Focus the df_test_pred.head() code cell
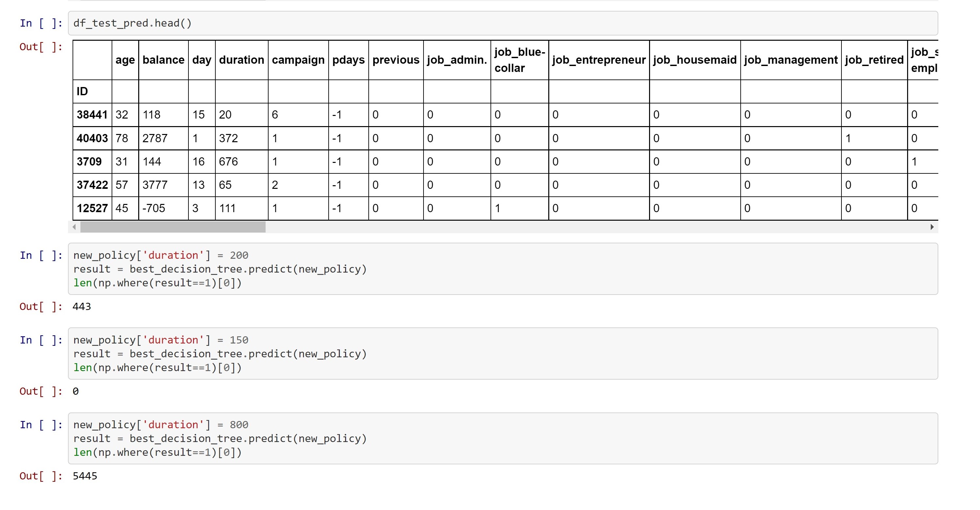The width and height of the screenshot is (980, 510). tap(502, 23)
